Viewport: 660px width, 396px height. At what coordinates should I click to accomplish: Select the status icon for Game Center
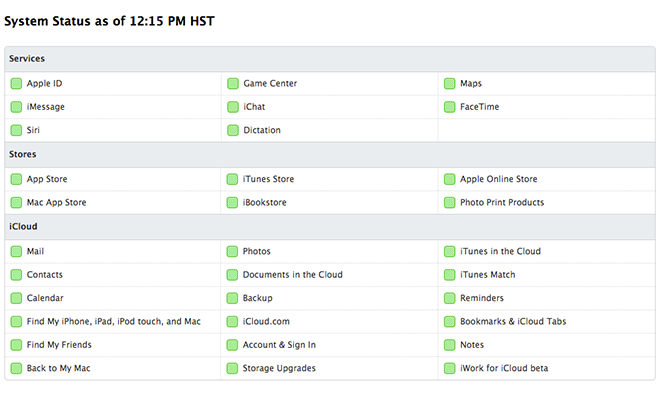[x=233, y=84]
